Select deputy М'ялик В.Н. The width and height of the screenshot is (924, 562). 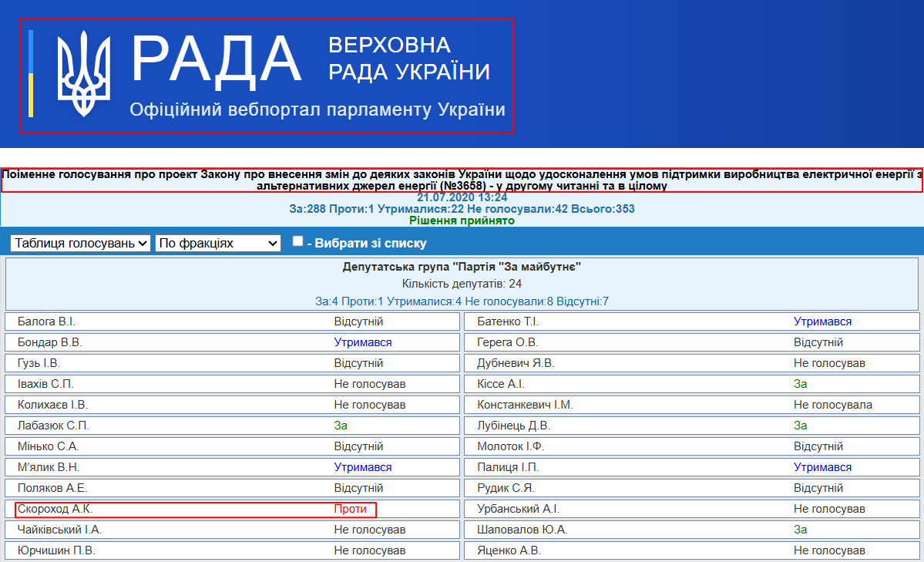[49, 467]
